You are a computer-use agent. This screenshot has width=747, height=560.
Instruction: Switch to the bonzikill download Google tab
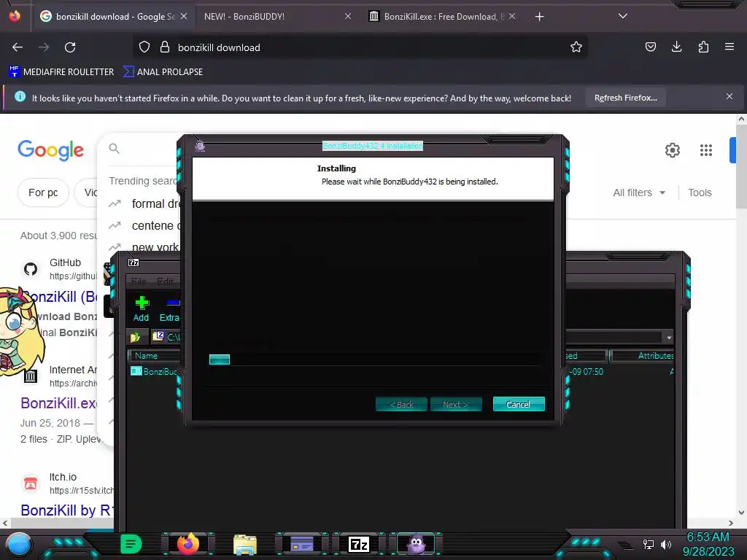[x=113, y=17]
